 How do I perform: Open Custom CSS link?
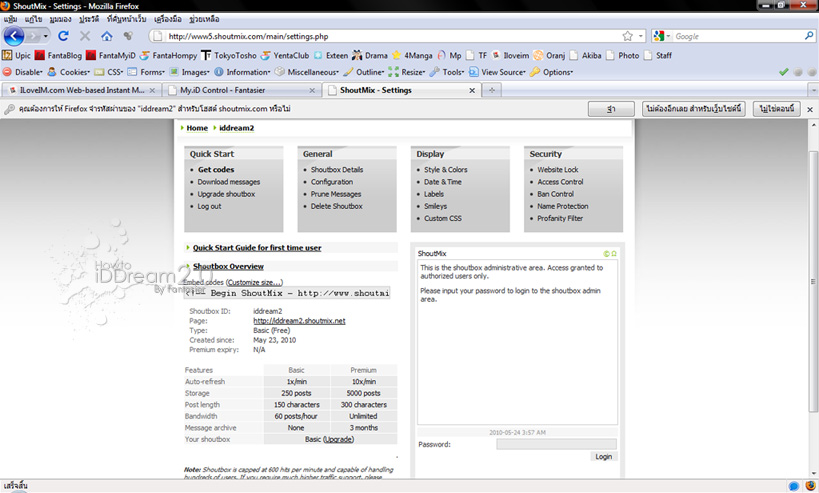click(x=443, y=218)
